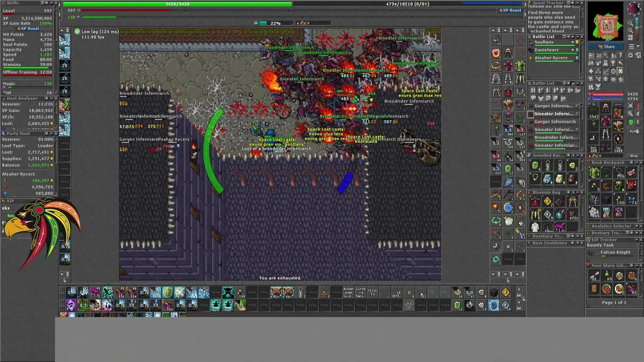The height and width of the screenshot is (362, 644).
Task: Open the Store button
Action: (606, 46)
